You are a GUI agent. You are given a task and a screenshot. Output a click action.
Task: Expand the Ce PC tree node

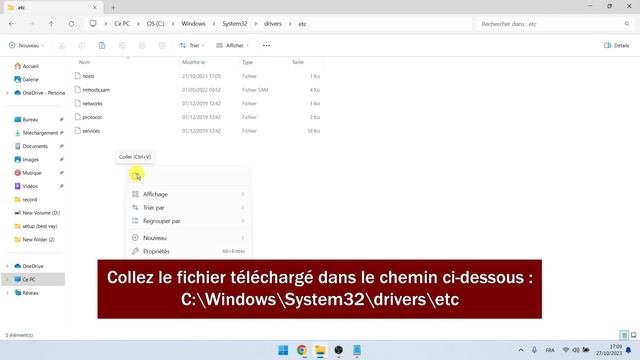[7, 280]
